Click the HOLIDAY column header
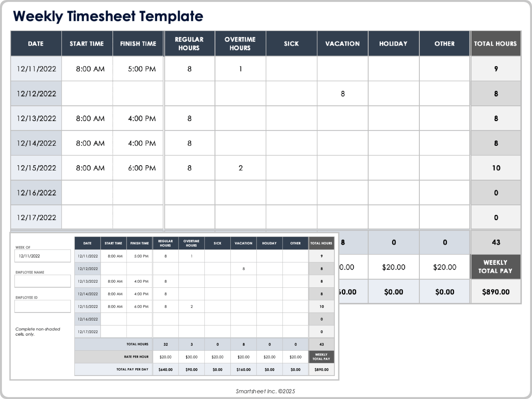This screenshot has height=399, width=532. click(x=393, y=44)
